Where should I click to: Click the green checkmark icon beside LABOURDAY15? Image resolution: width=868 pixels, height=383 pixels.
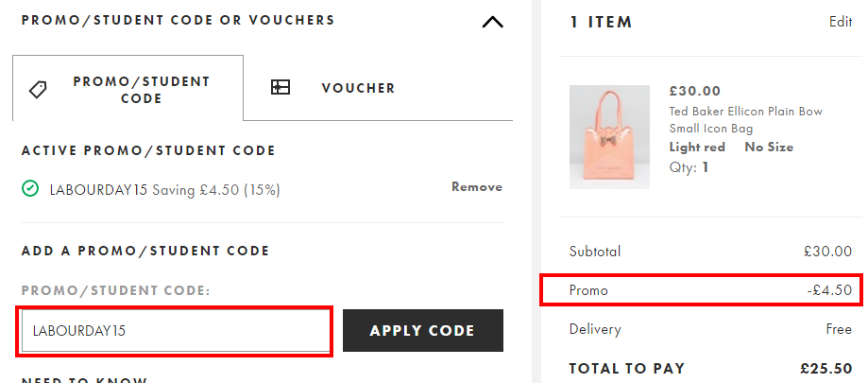(x=30, y=189)
